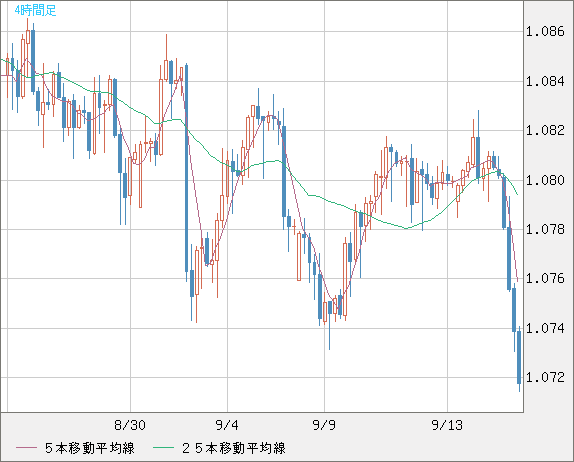This screenshot has height=462, width=574.
Task: Click the 9/13 date label
Action: tap(447, 425)
